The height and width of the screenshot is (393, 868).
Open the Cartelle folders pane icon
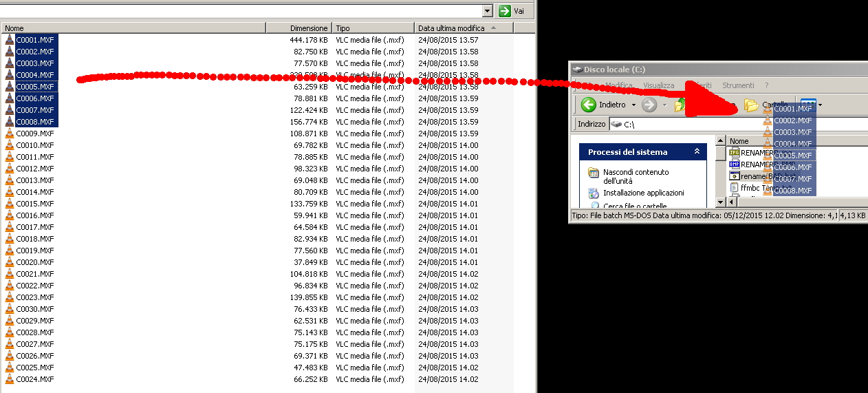tap(751, 105)
